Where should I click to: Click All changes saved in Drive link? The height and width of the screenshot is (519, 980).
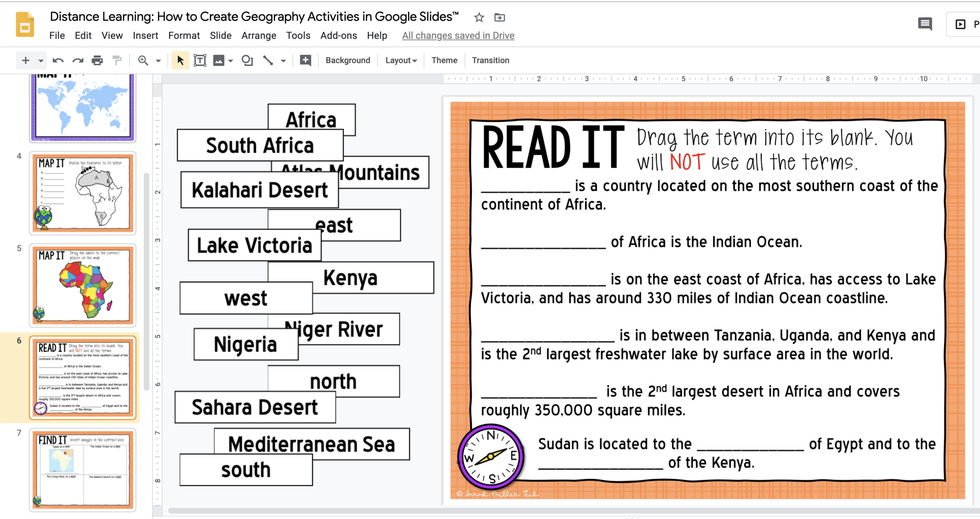click(x=458, y=36)
